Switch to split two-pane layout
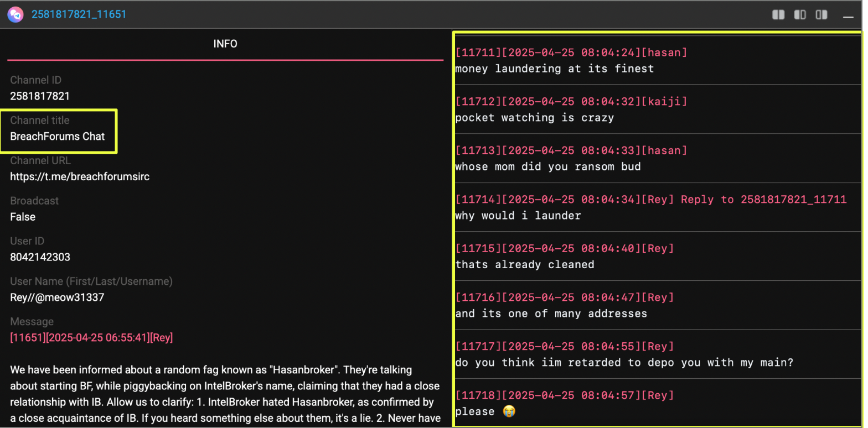 coord(778,15)
